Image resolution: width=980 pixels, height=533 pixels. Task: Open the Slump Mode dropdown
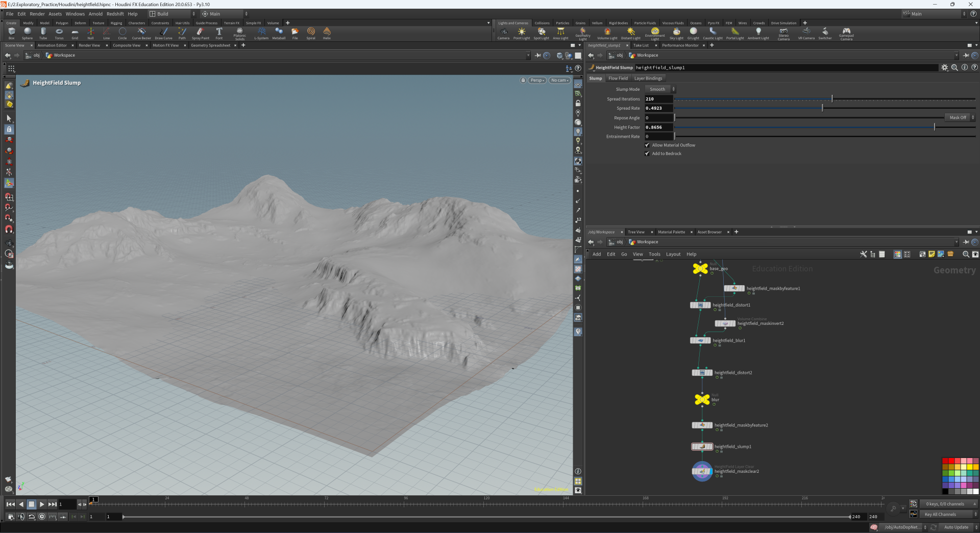pyautogui.click(x=660, y=89)
